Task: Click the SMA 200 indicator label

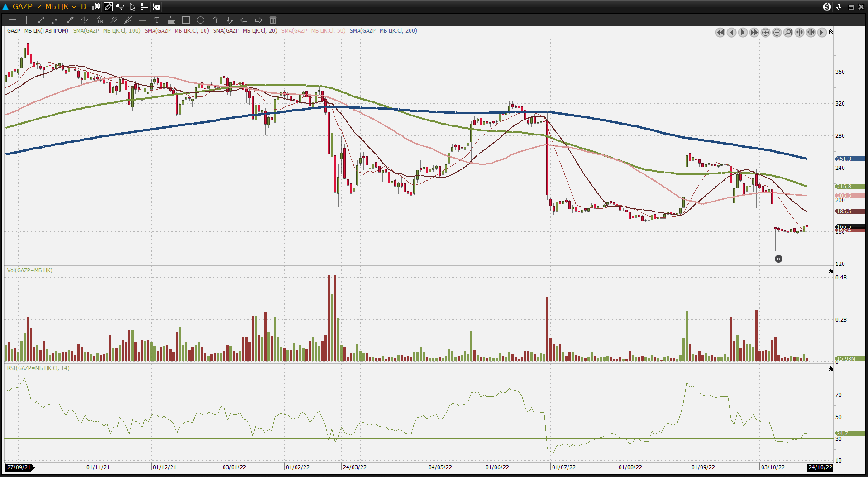Action: point(383,31)
